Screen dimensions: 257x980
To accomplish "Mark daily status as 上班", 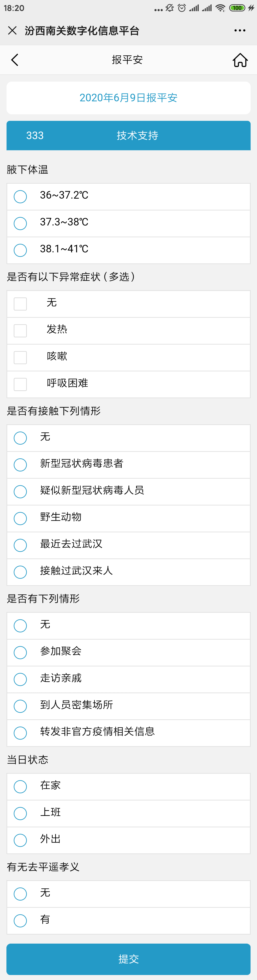I will [20, 813].
